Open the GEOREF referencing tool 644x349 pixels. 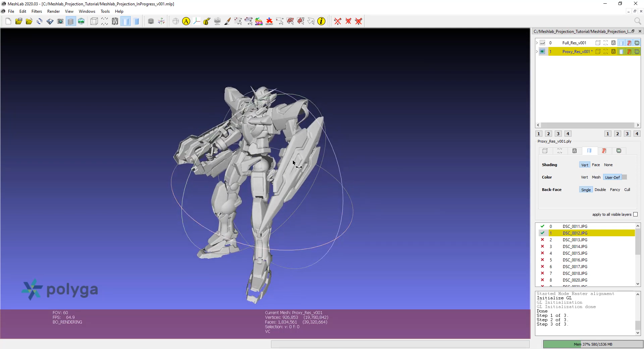point(269,21)
